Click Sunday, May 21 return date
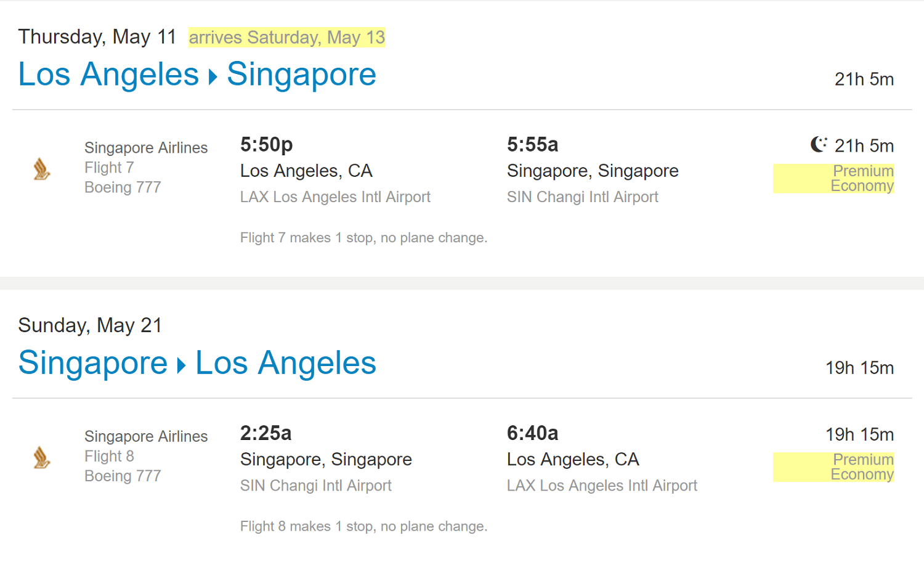This screenshot has height=562, width=924. [90, 325]
